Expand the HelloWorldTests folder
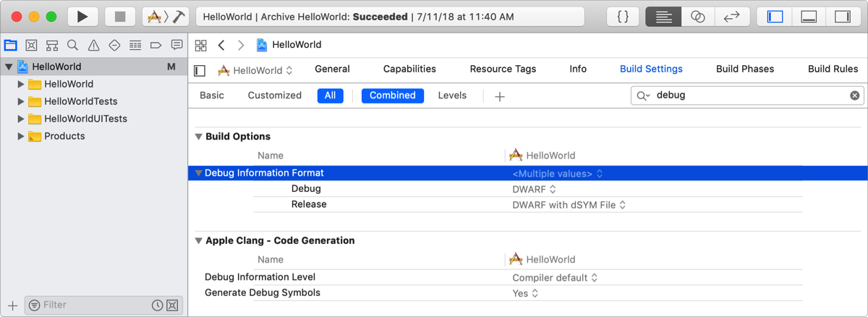 [21, 101]
